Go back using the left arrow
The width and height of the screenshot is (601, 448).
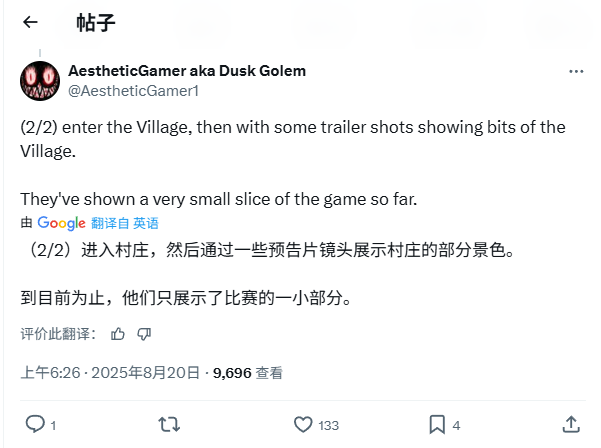pyautogui.click(x=30, y=22)
